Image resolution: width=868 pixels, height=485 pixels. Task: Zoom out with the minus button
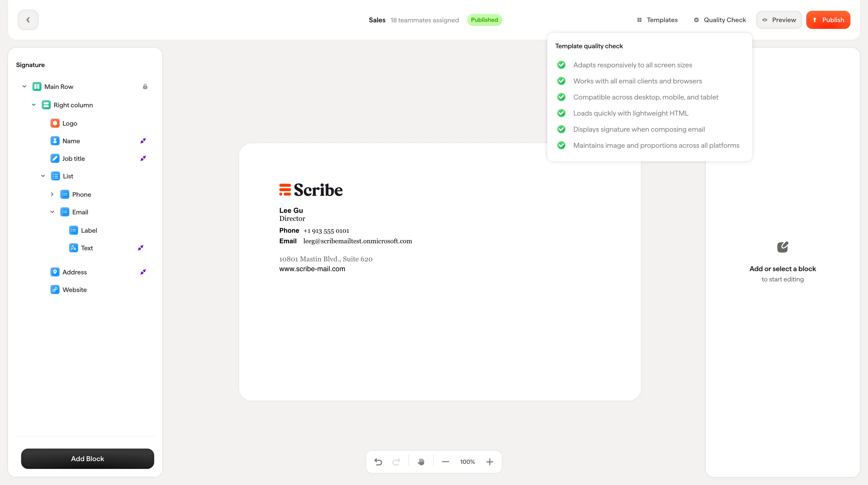pos(445,462)
